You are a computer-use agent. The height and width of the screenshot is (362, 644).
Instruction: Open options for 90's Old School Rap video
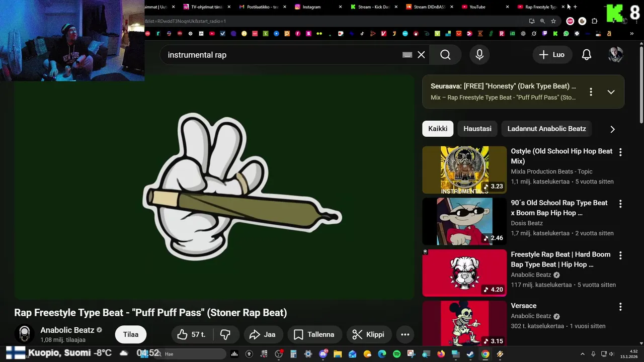[x=620, y=204]
